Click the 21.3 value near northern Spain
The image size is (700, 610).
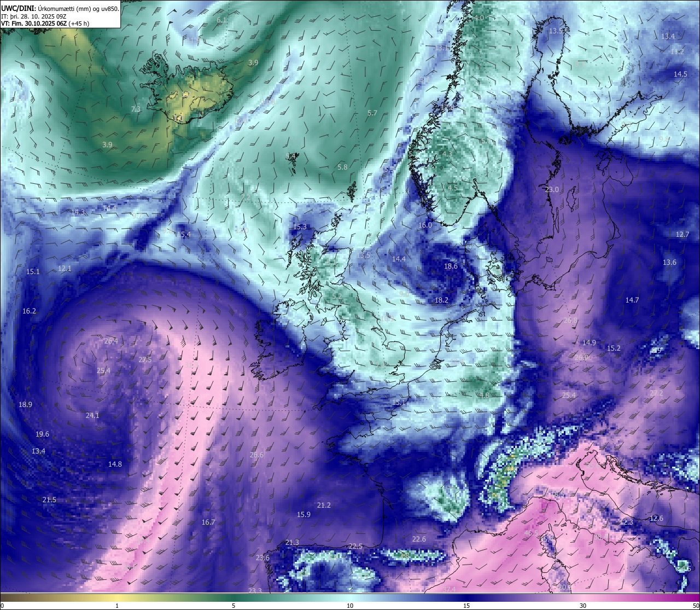[292, 543]
